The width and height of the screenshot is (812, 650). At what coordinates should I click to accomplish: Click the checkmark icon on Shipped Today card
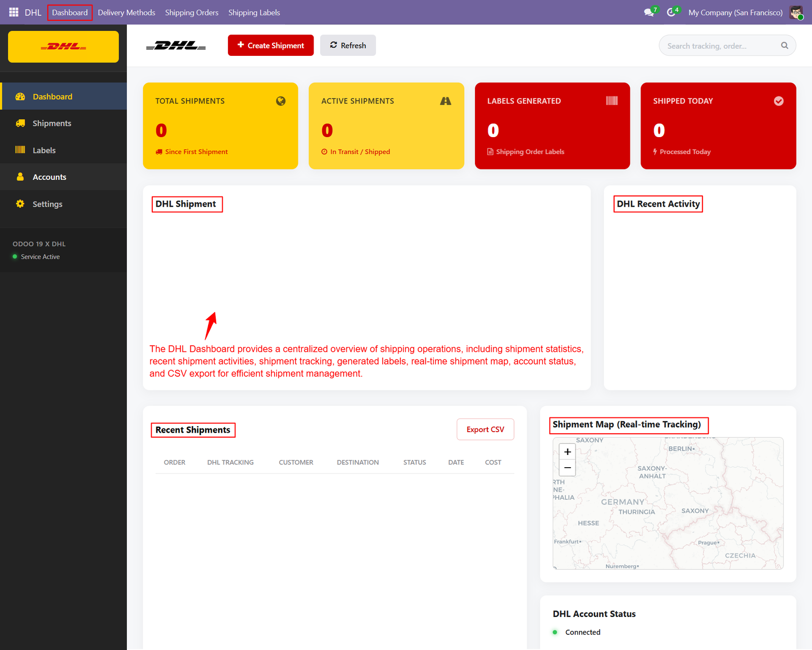tap(779, 101)
